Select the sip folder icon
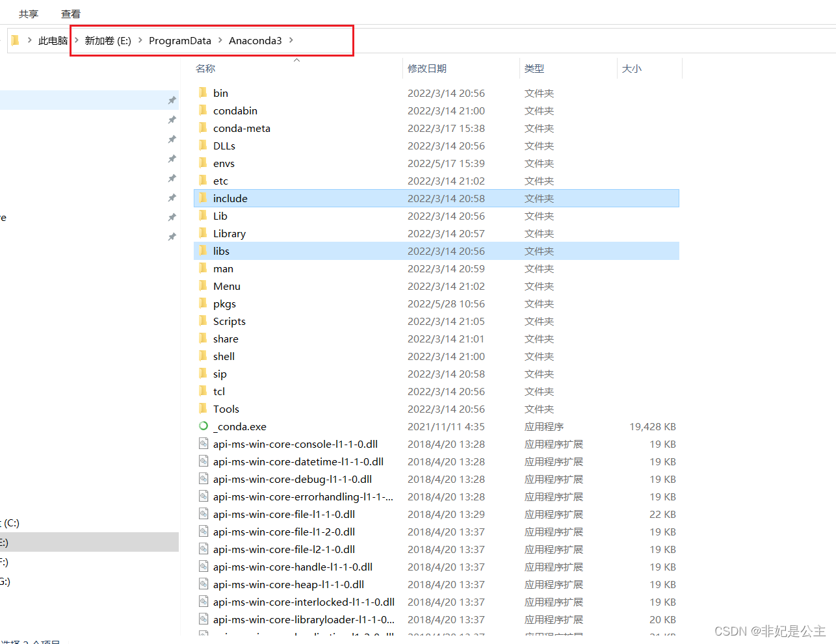Image resolution: width=836 pixels, height=644 pixels. pos(203,373)
